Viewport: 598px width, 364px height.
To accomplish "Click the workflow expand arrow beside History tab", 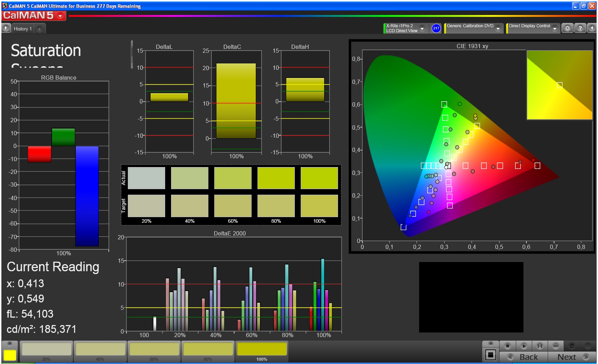I will coord(6,28).
